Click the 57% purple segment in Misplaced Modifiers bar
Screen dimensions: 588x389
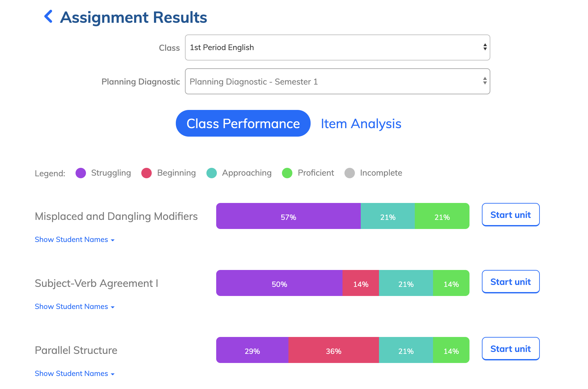tap(288, 216)
